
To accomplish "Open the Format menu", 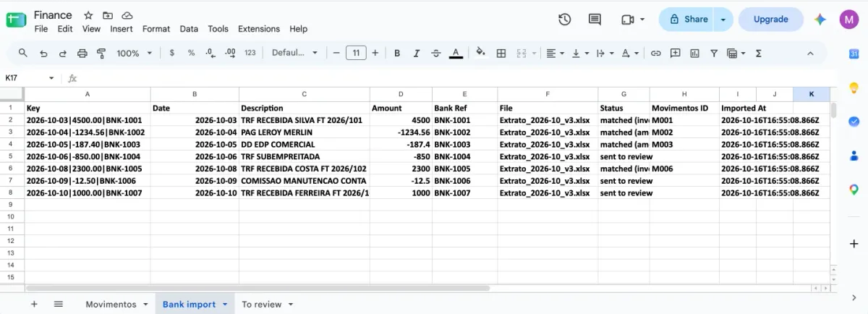I will [x=156, y=29].
